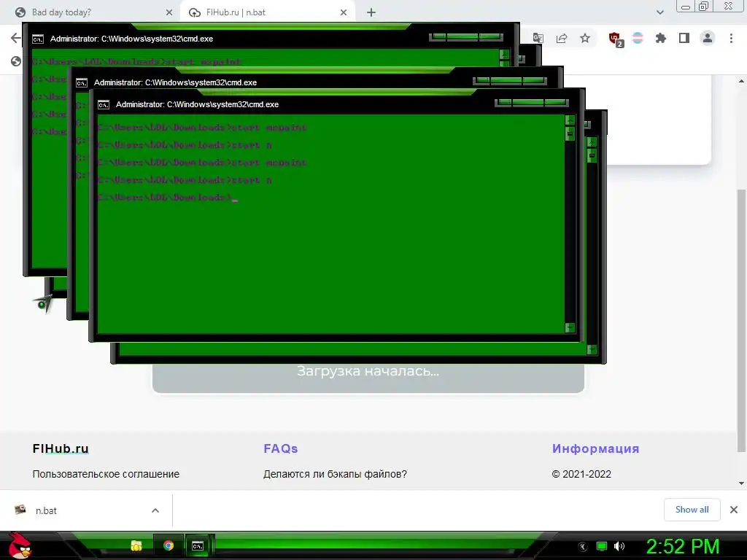Click backmost cmd window system icon

pyautogui.click(x=38, y=39)
